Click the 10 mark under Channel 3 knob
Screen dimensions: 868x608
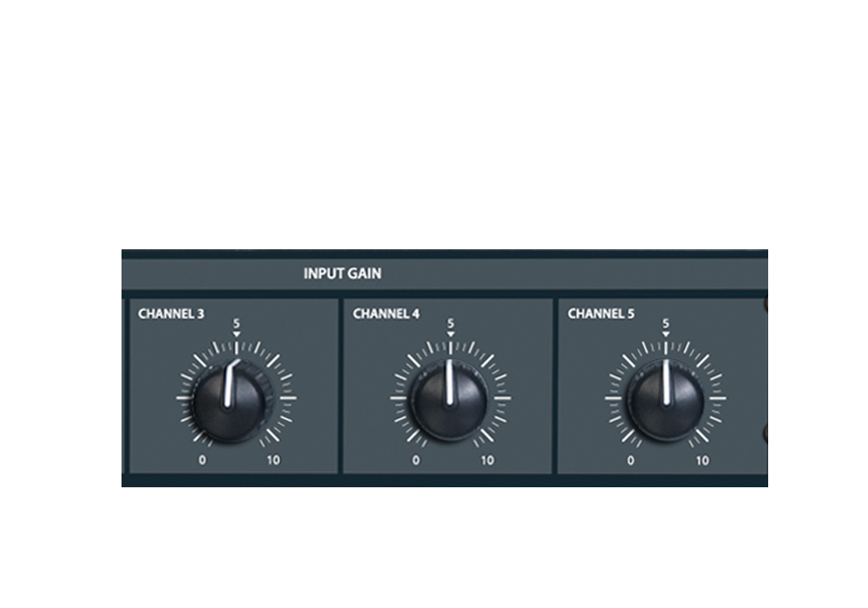(273, 460)
